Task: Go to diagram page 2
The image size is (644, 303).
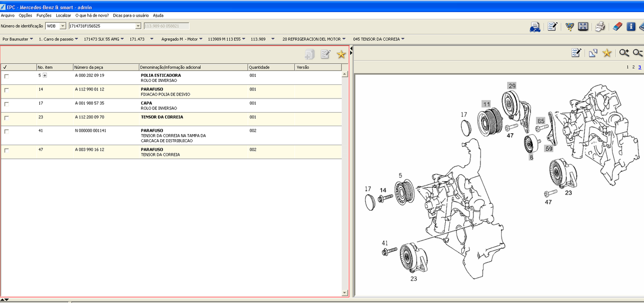Action: [633, 67]
